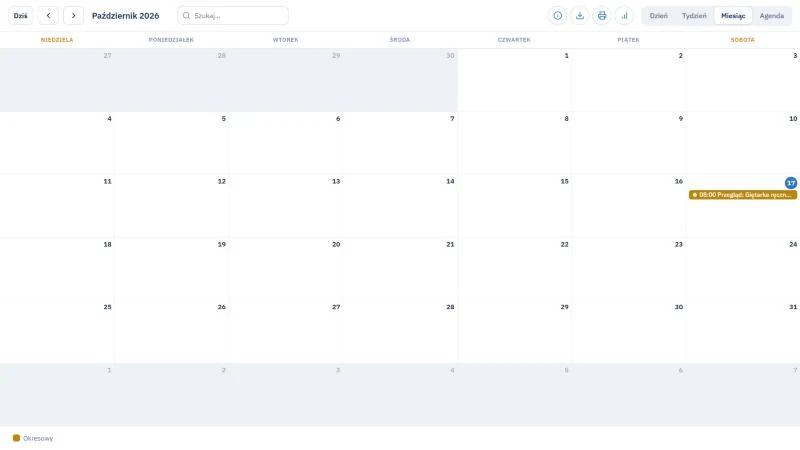
Task: Click the magnifier icon in search box
Action: [x=186, y=16]
